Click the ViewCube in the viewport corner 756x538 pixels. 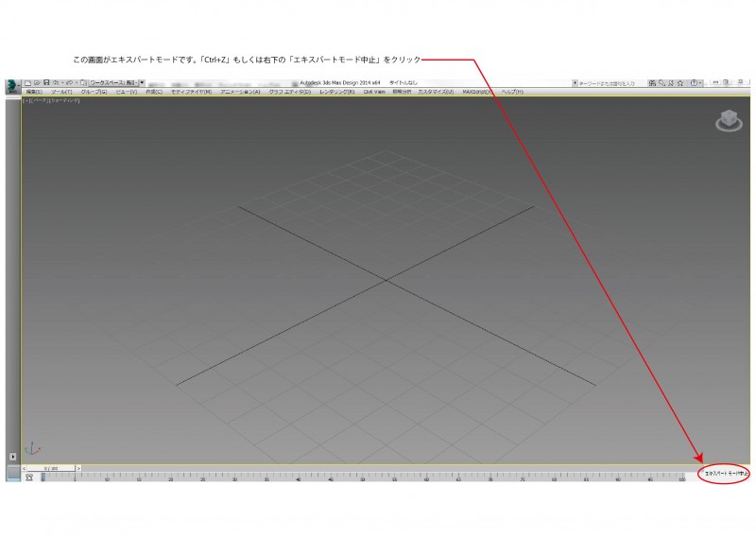pos(729,121)
